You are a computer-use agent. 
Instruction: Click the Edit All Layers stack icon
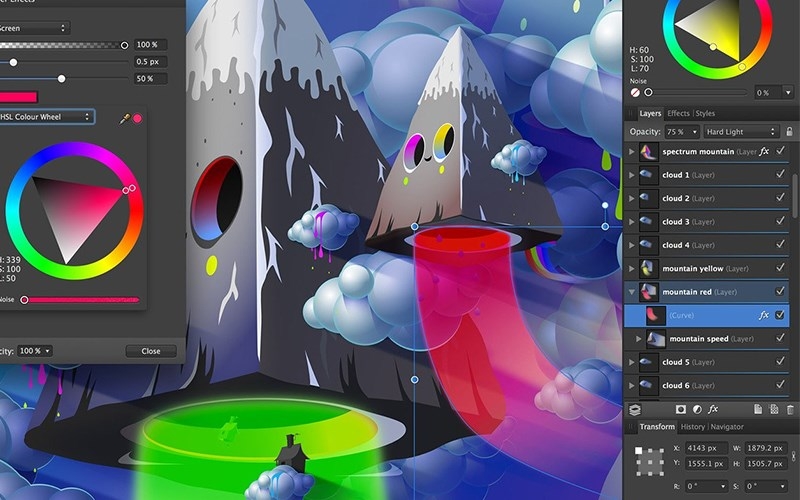635,409
